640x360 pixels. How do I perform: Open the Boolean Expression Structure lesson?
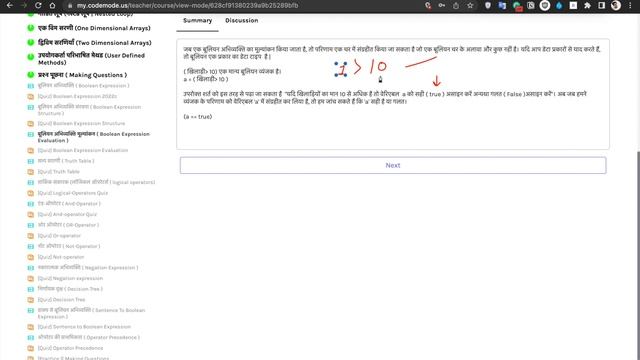coord(89,110)
